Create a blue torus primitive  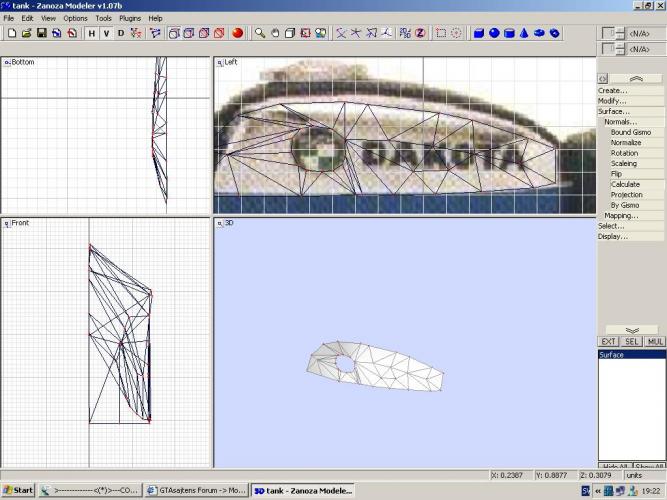point(541,33)
